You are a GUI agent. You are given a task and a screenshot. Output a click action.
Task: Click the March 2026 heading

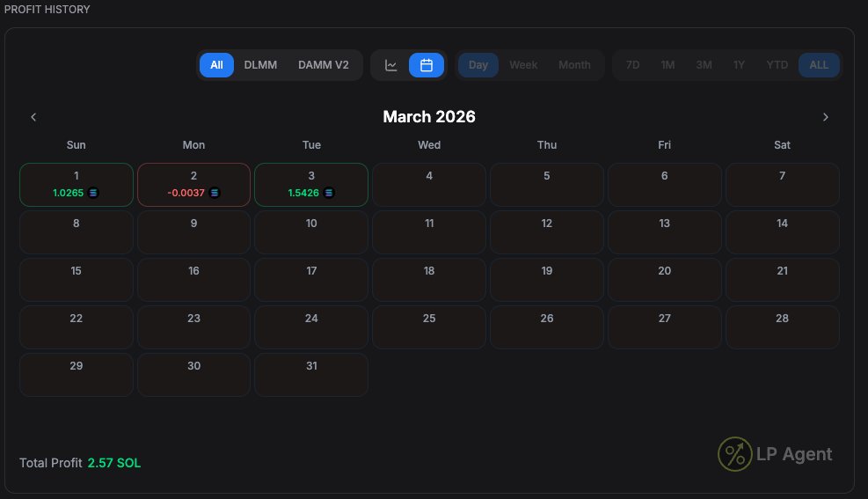coord(429,117)
